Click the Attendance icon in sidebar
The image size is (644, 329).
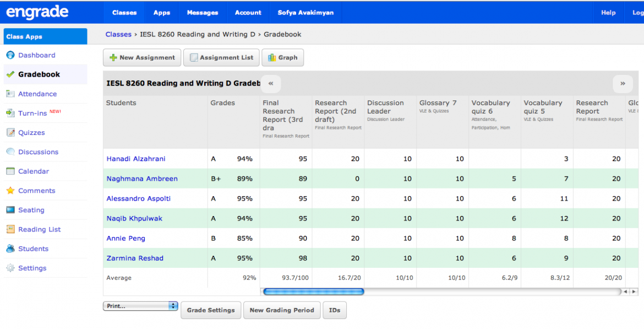pyautogui.click(x=10, y=94)
